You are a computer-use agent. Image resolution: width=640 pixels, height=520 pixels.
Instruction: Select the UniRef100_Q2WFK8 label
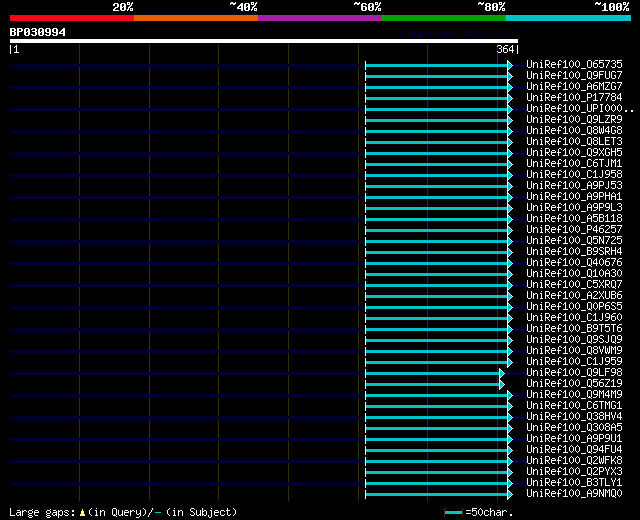[574, 461]
